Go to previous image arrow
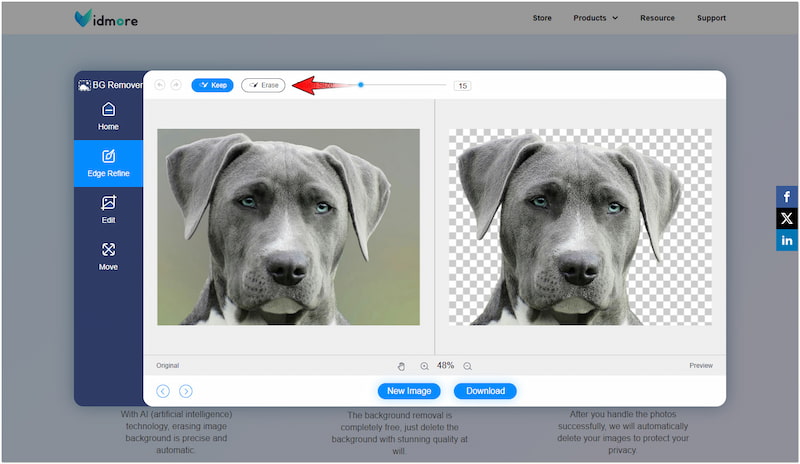The width and height of the screenshot is (800, 464). [x=163, y=391]
